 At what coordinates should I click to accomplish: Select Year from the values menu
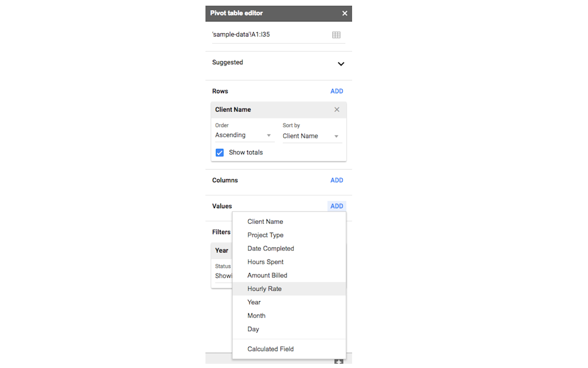[x=254, y=302]
